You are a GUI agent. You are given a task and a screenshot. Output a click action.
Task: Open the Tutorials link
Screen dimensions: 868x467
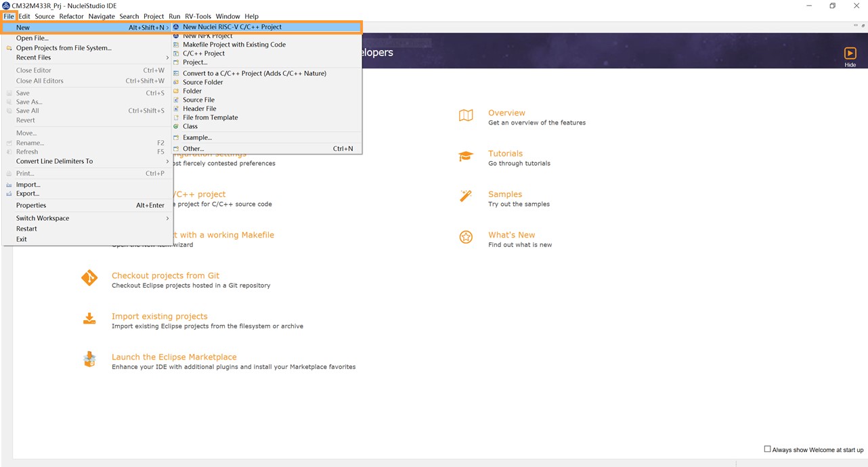point(505,154)
